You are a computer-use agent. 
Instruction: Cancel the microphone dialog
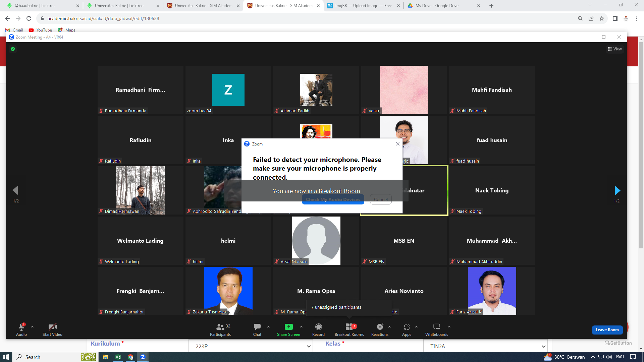pos(381,199)
